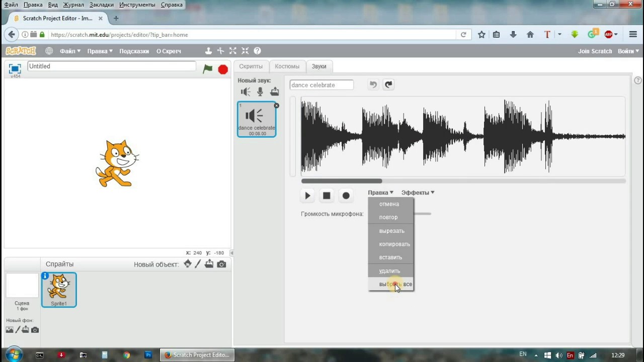
Task: Choose вырезать from the edit menu
Action: coord(391,231)
